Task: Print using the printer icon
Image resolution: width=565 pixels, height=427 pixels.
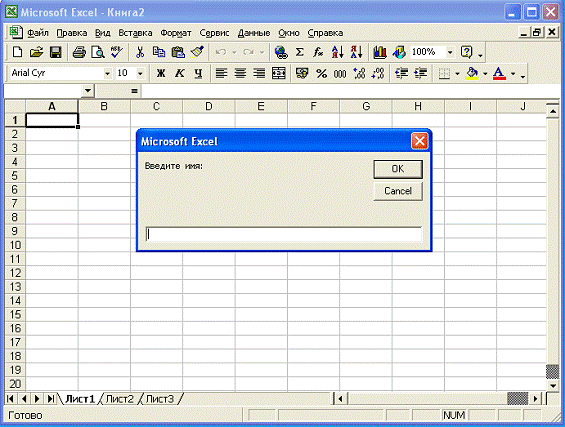Action: (x=79, y=52)
